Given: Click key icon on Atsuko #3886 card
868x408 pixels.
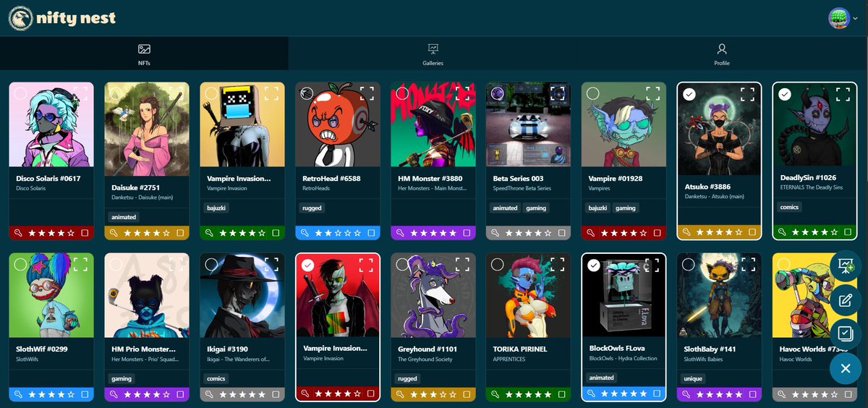Looking at the screenshot, I should pos(687,233).
